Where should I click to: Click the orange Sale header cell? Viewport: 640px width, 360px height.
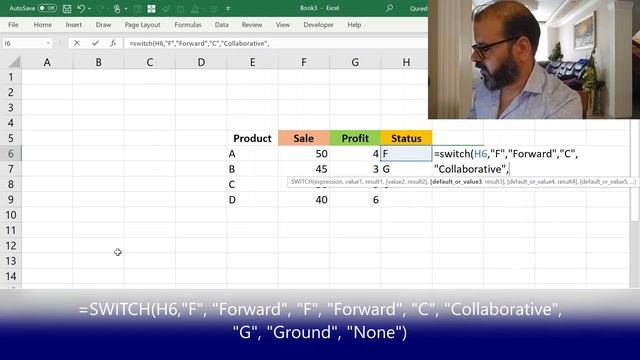pos(304,138)
